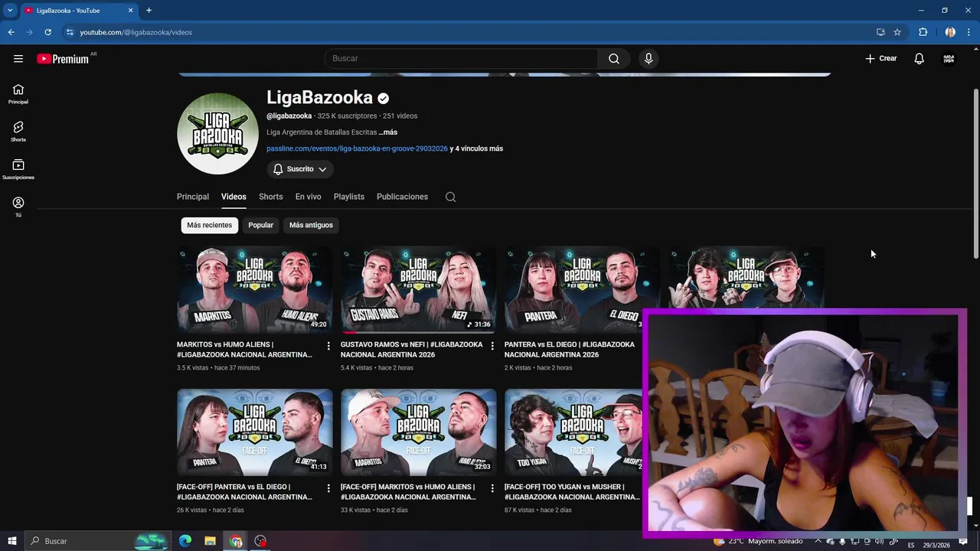
Task: Bookmark this page with star icon
Action: [x=897, y=32]
